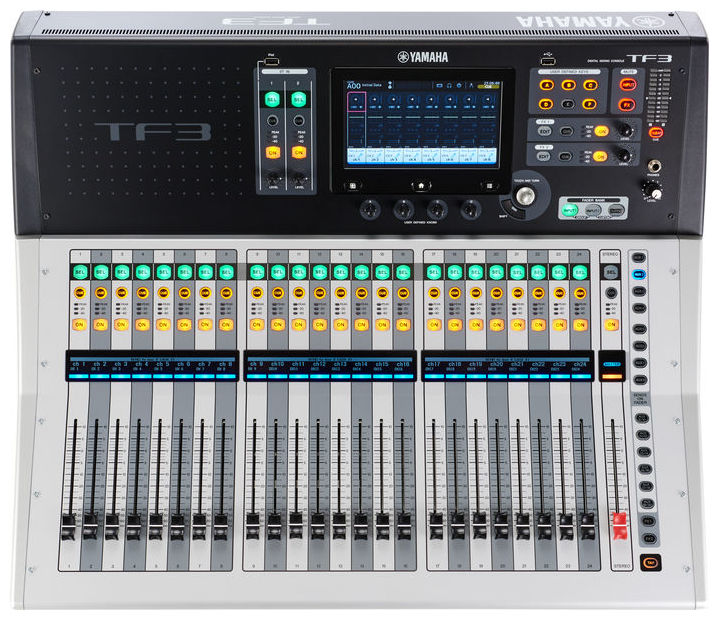Toggle the ST IN 2 ON key

pos(299,152)
